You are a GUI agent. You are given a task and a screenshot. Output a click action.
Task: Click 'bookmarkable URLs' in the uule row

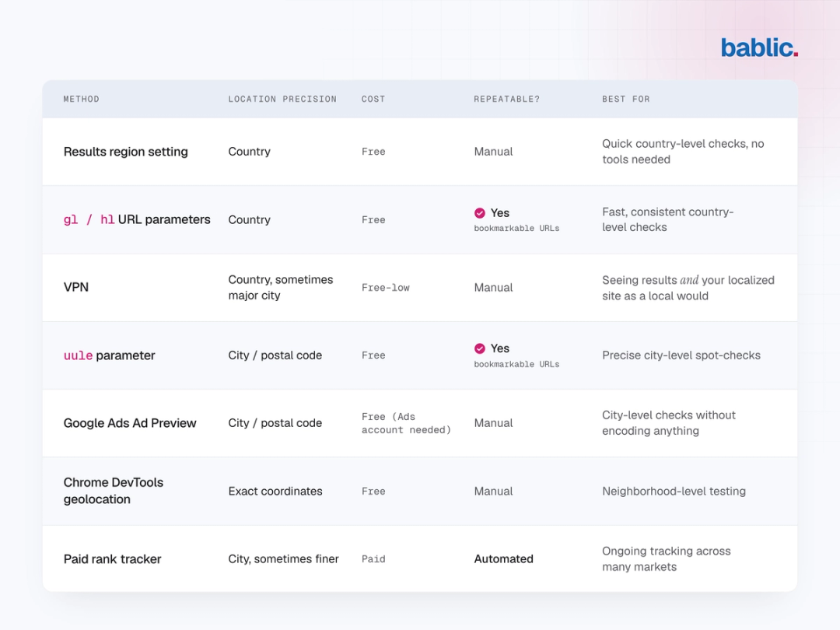coord(516,364)
